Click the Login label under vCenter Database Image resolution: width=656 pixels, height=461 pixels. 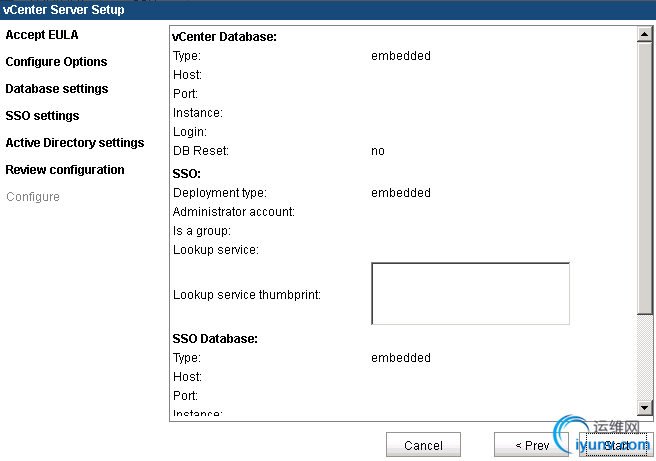tap(190, 132)
